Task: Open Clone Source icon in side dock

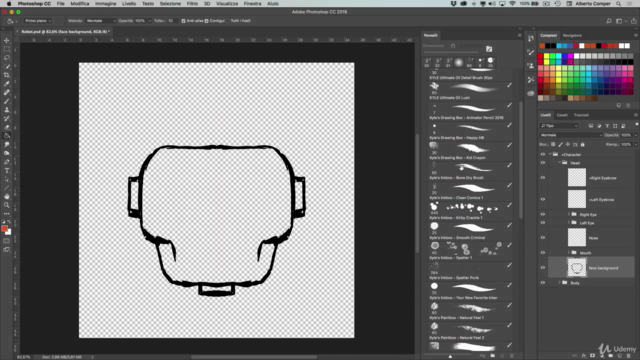Action: pos(531,66)
